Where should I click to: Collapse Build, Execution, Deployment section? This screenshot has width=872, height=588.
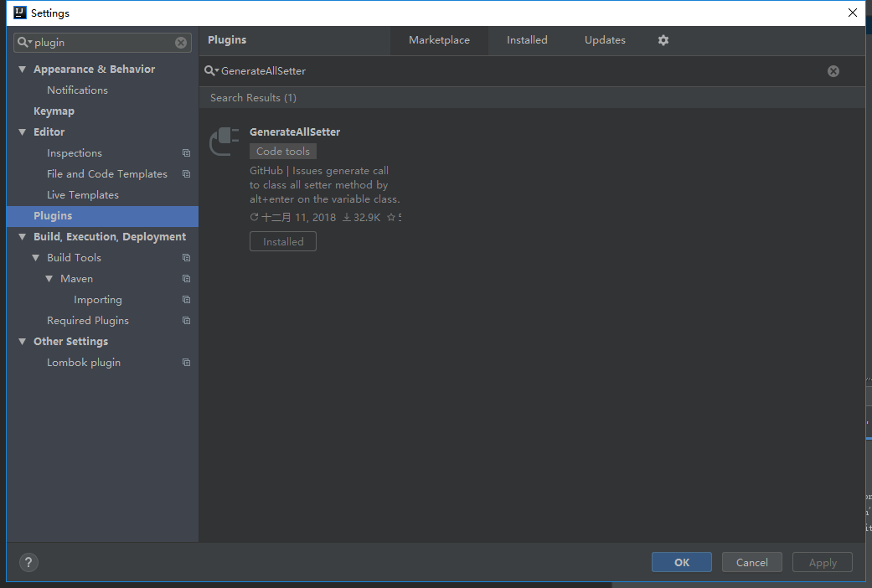(23, 237)
